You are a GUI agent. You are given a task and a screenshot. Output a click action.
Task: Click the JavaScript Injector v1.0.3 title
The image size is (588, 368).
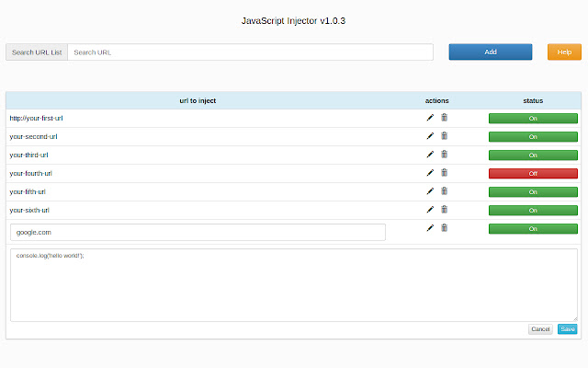point(293,20)
